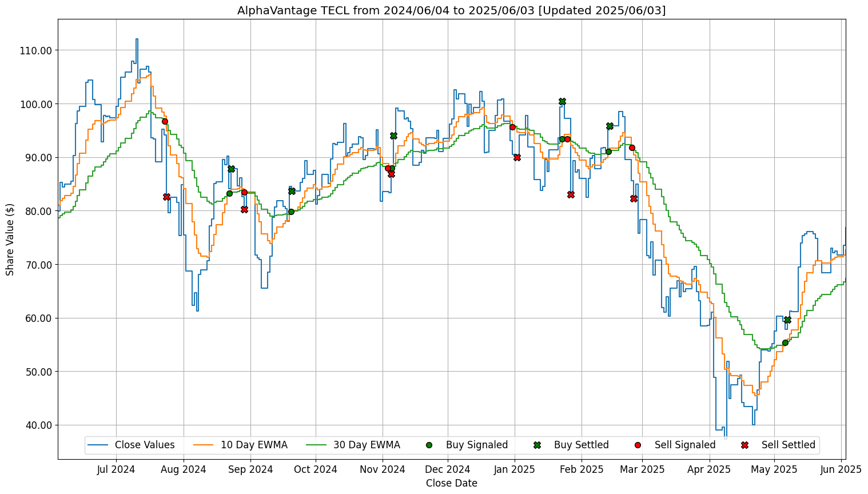Click the 90.00 y-axis tick label

click(38, 157)
